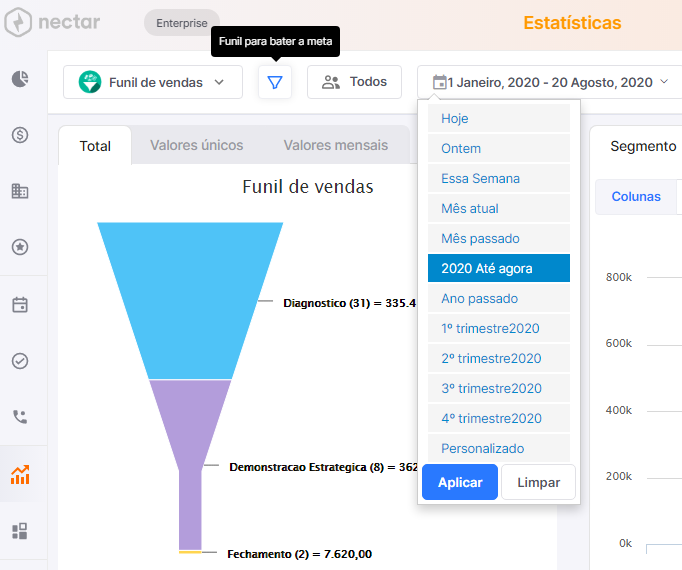Image resolution: width=682 pixels, height=570 pixels.
Task: Click the star circle sidebar icon
Action: (x=20, y=247)
